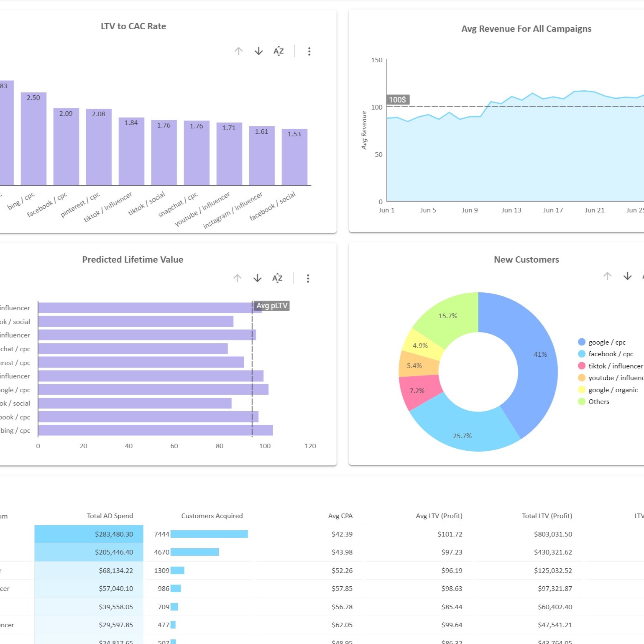Viewport: 644px width, 644px height.
Task: Sort table by Total AD Spend header
Action: point(110,516)
